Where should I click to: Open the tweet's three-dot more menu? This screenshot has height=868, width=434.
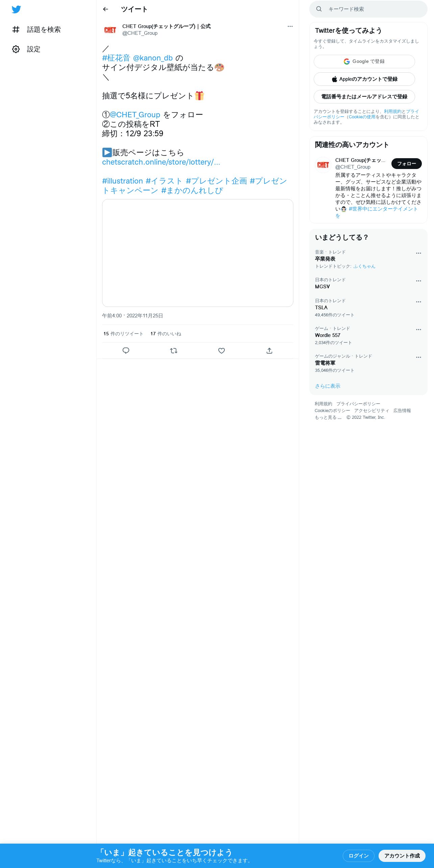tap(290, 26)
